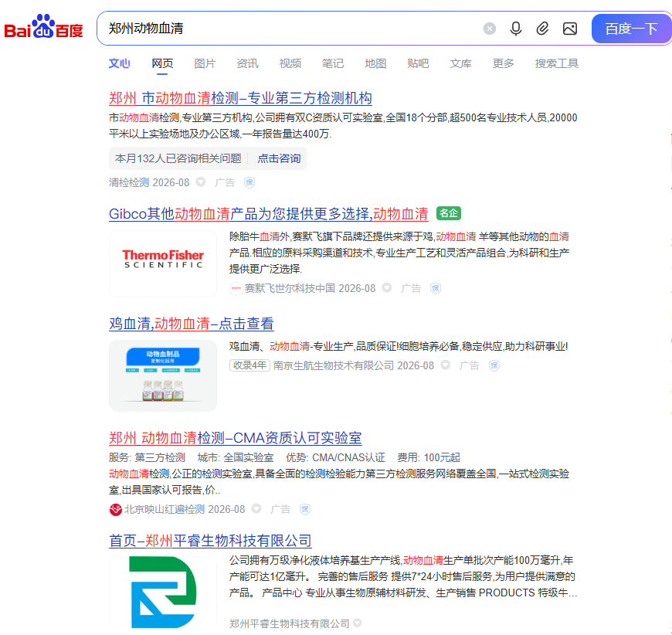The height and width of the screenshot is (635, 672).
Task: Start voice search with microphone icon
Action: [x=516, y=29]
